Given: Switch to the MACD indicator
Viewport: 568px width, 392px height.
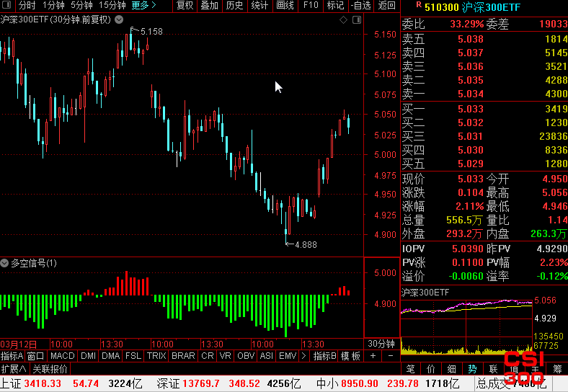Looking at the screenshot, I should 62,356.
